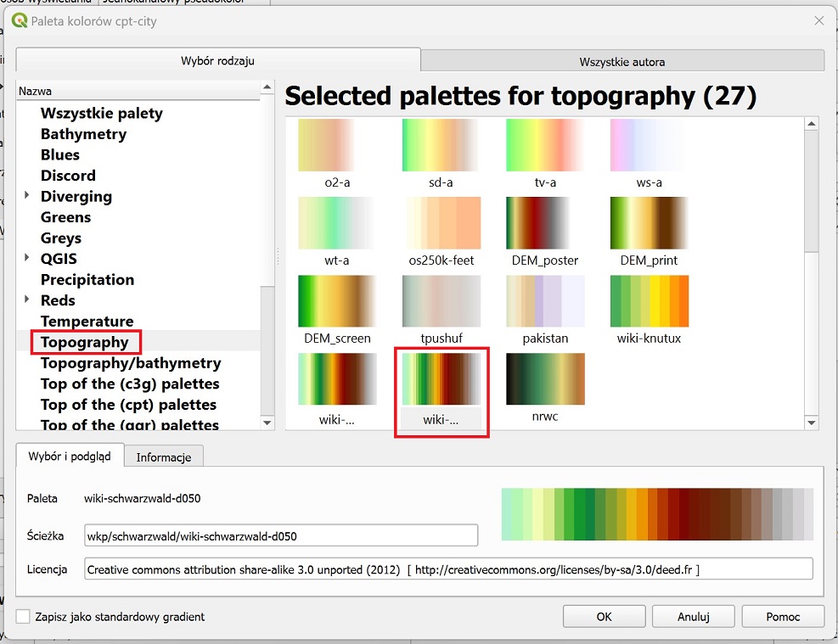Expand the QGIS tree category
This screenshot has height=644, width=838.
(x=26, y=258)
